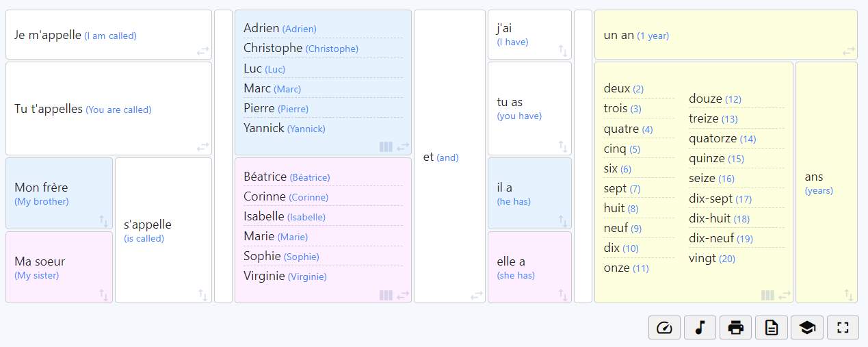Click sort arrows in the 'Mon frère' cell
Viewport: 868px width, 347px height.
click(104, 221)
